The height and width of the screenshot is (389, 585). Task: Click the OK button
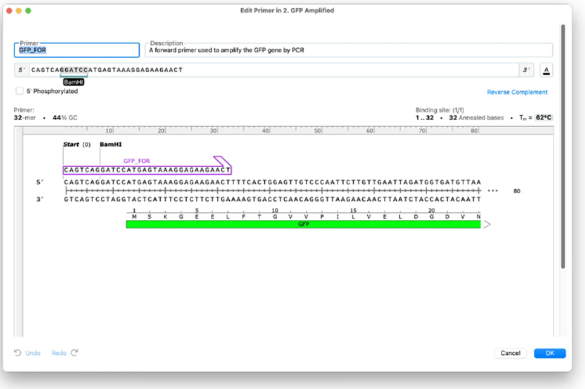pos(550,353)
